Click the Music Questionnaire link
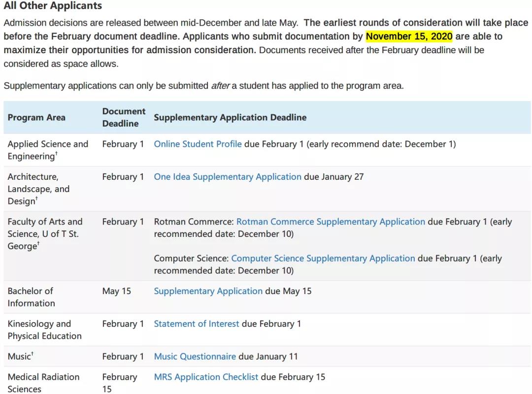 click(x=195, y=357)
